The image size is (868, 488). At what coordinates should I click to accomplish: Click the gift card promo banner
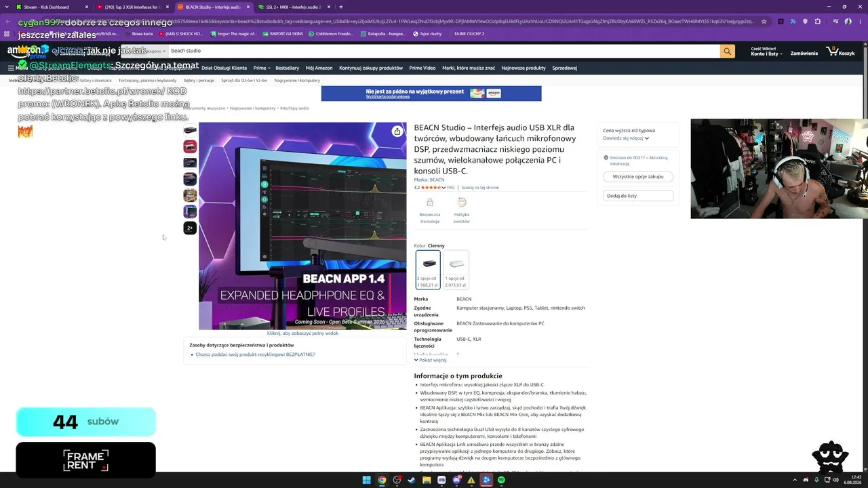(431, 94)
